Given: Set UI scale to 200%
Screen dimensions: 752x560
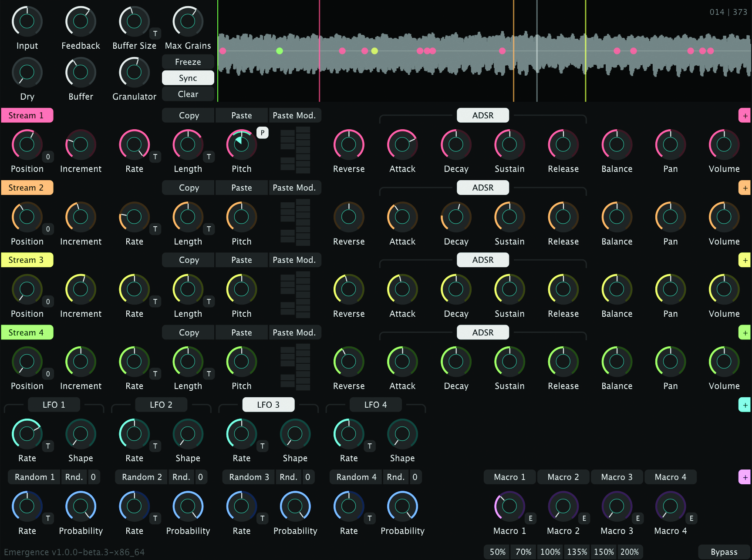Looking at the screenshot, I should (x=630, y=552).
